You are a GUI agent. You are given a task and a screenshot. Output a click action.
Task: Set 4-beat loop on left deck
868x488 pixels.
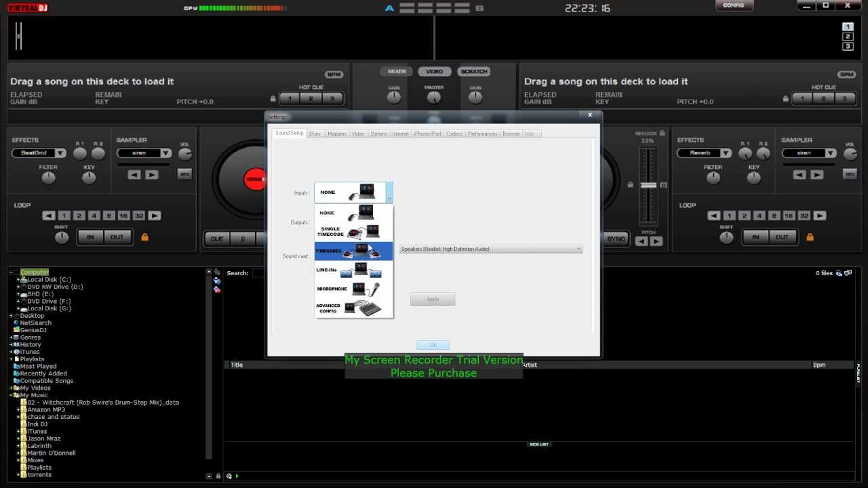pyautogui.click(x=94, y=216)
